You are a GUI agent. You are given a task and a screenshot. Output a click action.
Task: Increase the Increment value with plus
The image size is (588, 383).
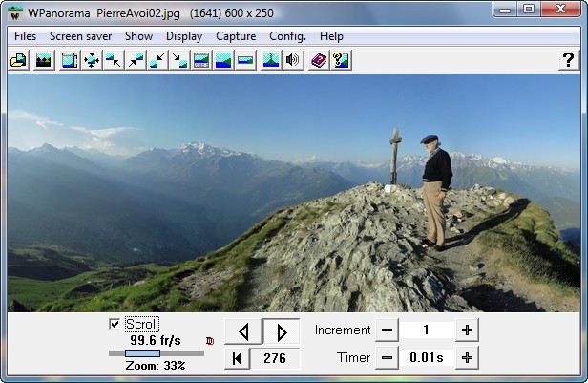[x=467, y=330]
